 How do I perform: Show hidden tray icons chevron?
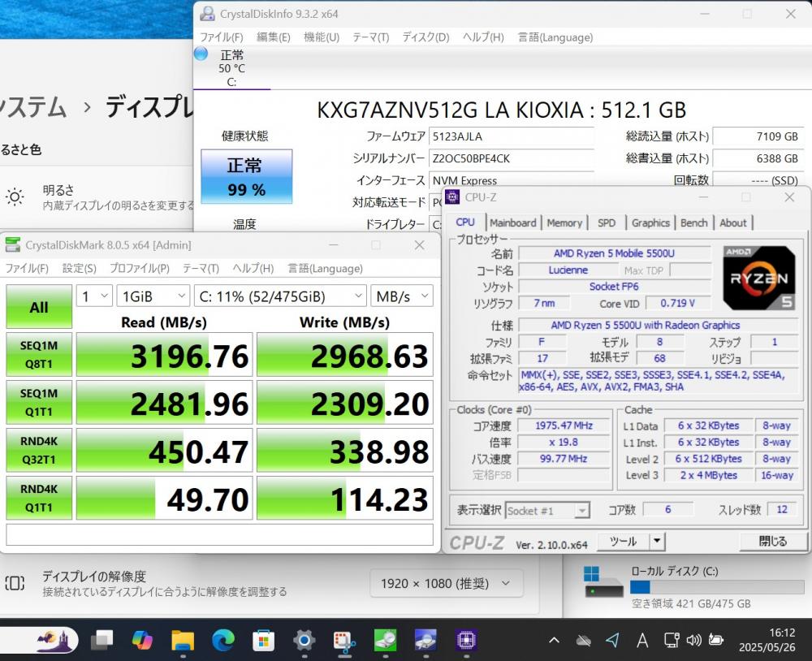[x=554, y=641]
